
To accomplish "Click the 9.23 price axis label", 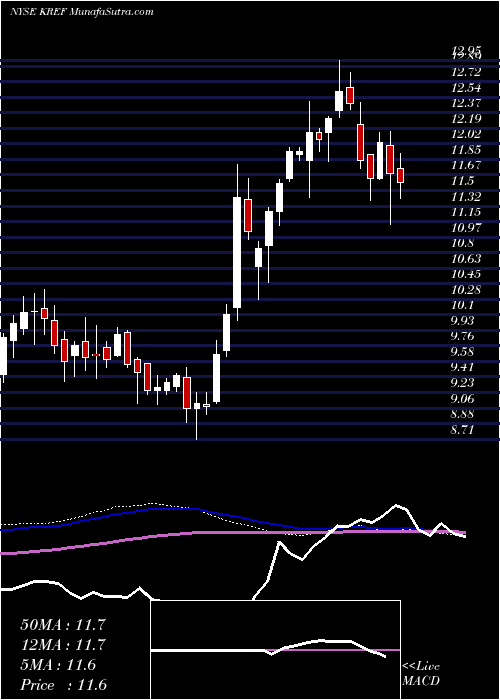I will (x=463, y=383).
